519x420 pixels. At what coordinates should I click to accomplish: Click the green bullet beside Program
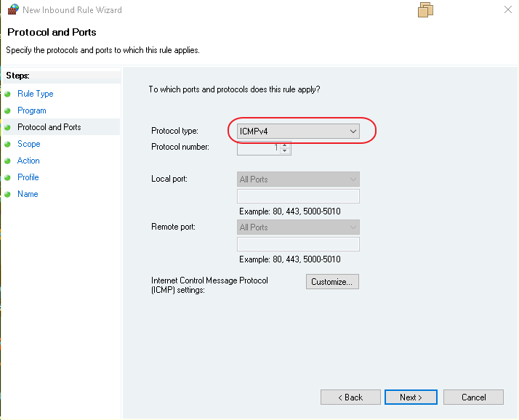[8, 111]
